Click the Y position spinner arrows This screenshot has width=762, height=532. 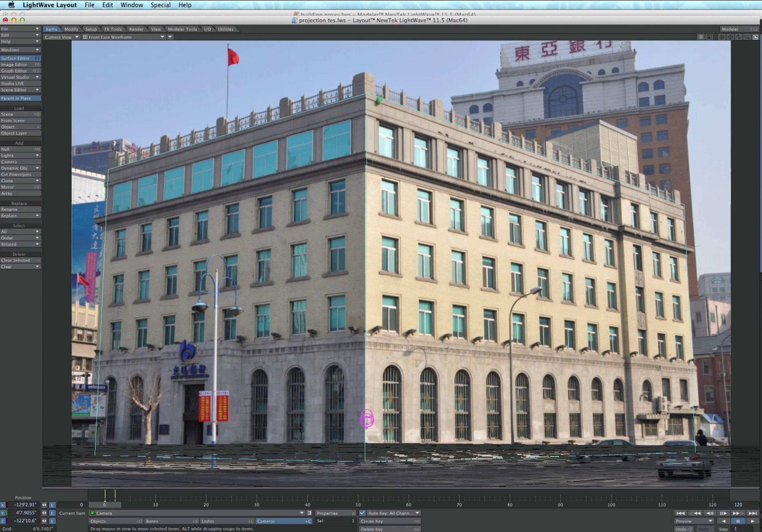coord(44,513)
